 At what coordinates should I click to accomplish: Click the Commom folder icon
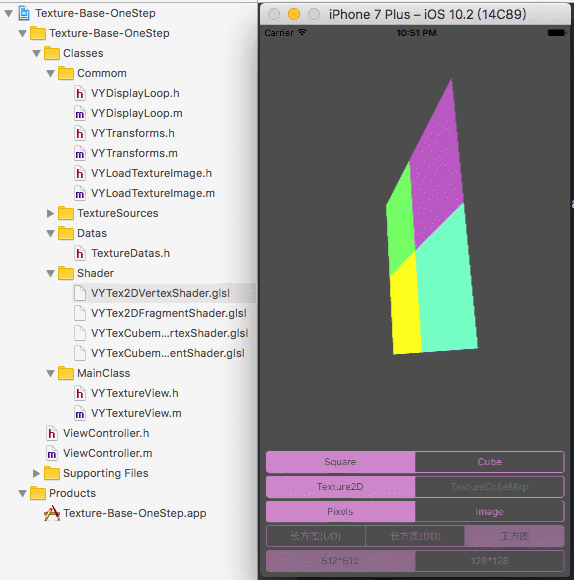[x=66, y=73]
